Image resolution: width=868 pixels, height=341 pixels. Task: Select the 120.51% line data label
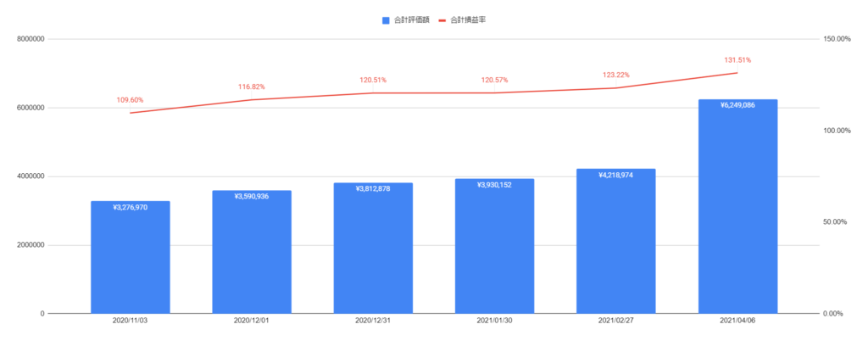[x=373, y=81]
